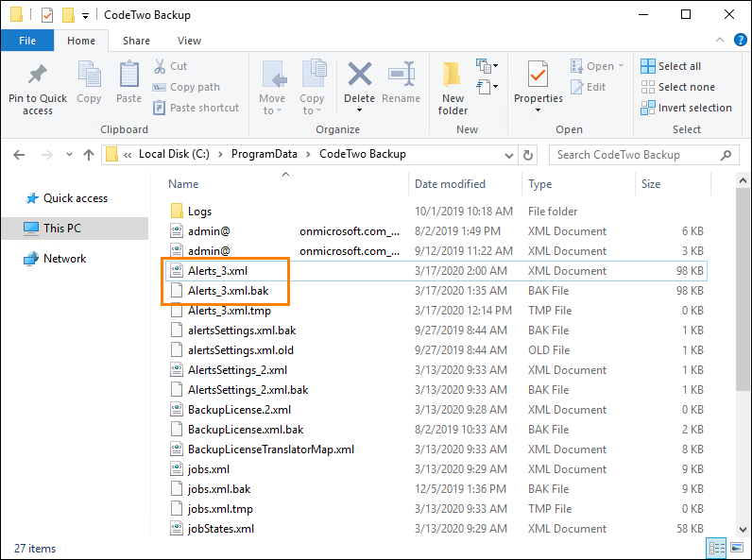Go back with the Back arrow
The width and height of the screenshot is (752, 560).
click(x=19, y=155)
